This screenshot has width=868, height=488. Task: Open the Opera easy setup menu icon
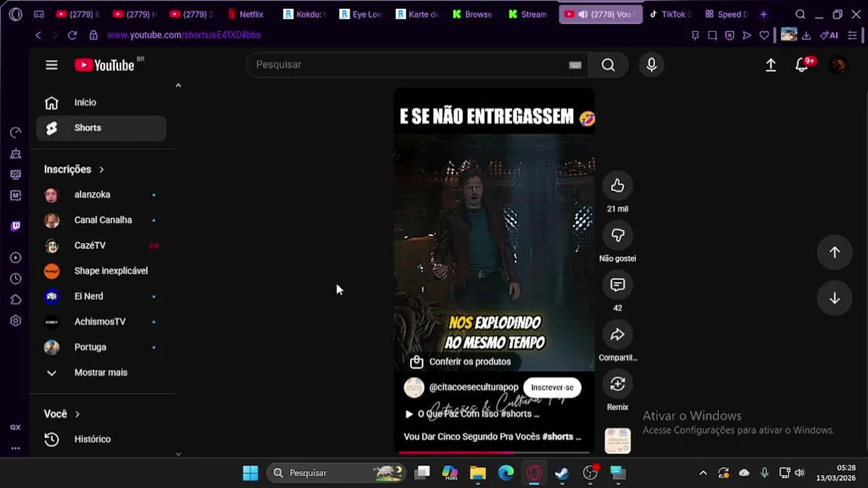click(x=852, y=35)
